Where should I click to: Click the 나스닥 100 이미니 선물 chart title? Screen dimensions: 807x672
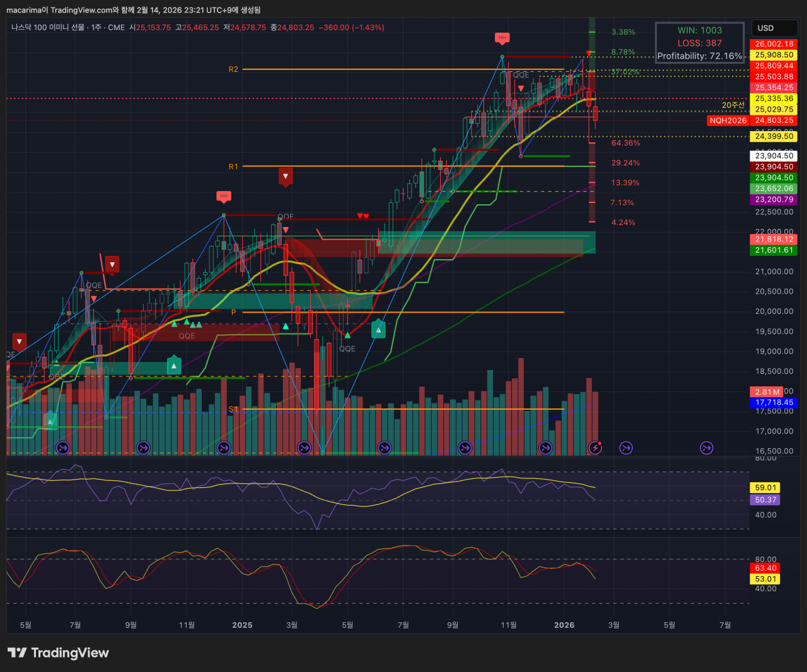pyautogui.click(x=47, y=28)
